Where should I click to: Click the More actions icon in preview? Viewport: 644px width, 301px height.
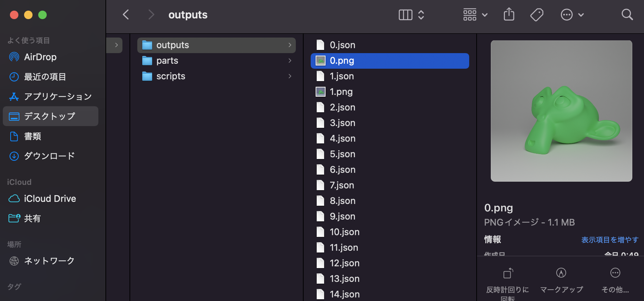click(615, 273)
